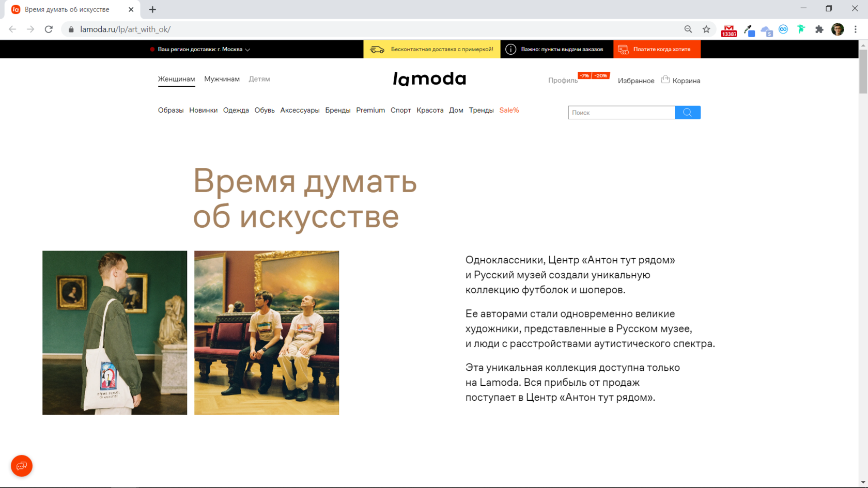Click the 'Платите когда хотите' banner text
The width and height of the screenshot is (868, 488).
pyautogui.click(x=662, y=50)
